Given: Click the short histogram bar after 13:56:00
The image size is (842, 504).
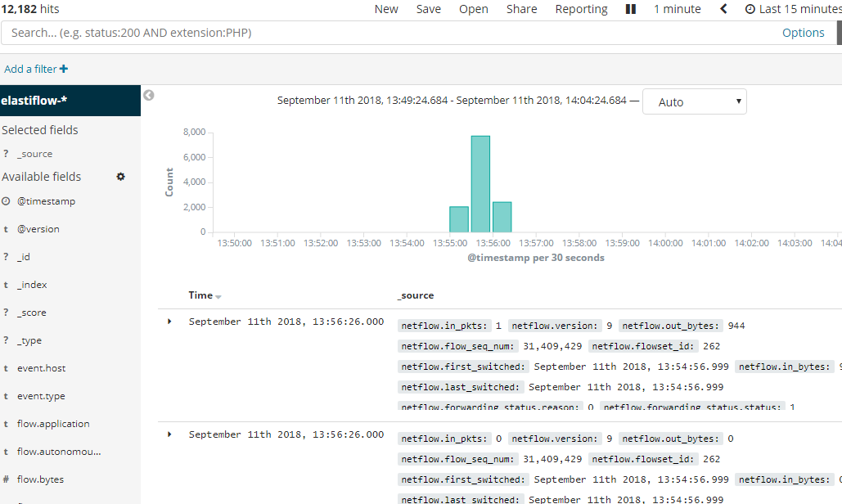Looking at the screenshot, I should click(x=502, y=218).
